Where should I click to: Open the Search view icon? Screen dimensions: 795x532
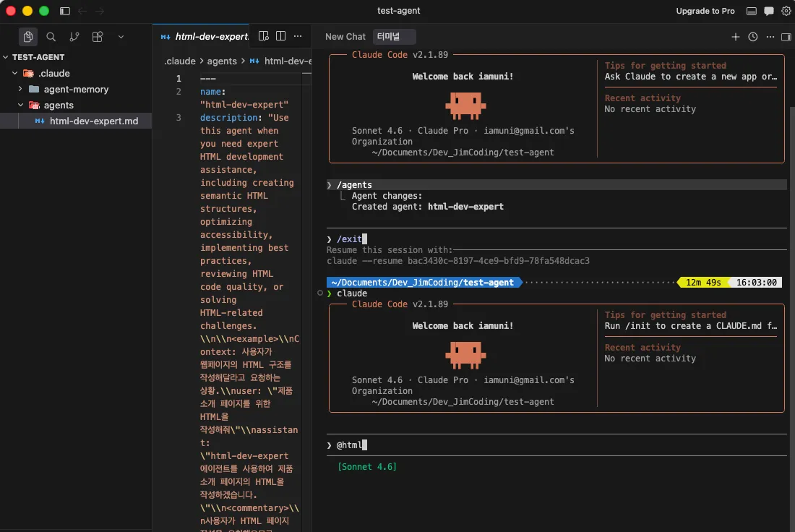tap(51, 37)
